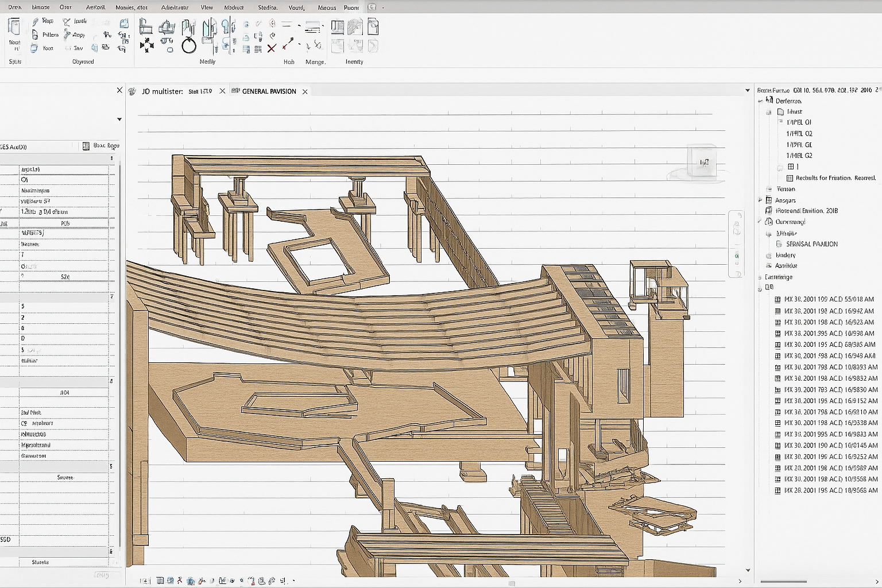Switch to the GENERAL PAVISION view tab
This screenshot has width=882, height=588.
pos(269,91)
